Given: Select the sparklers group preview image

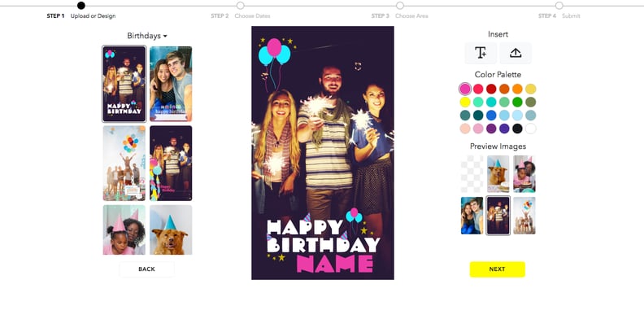Looking at the screenshot, I should 498,216.
